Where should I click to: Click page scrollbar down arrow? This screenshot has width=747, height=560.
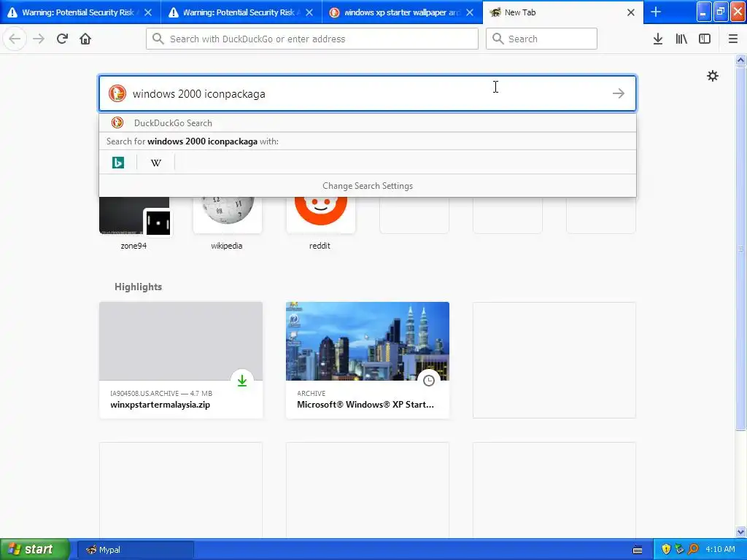[x=741, y=532]
